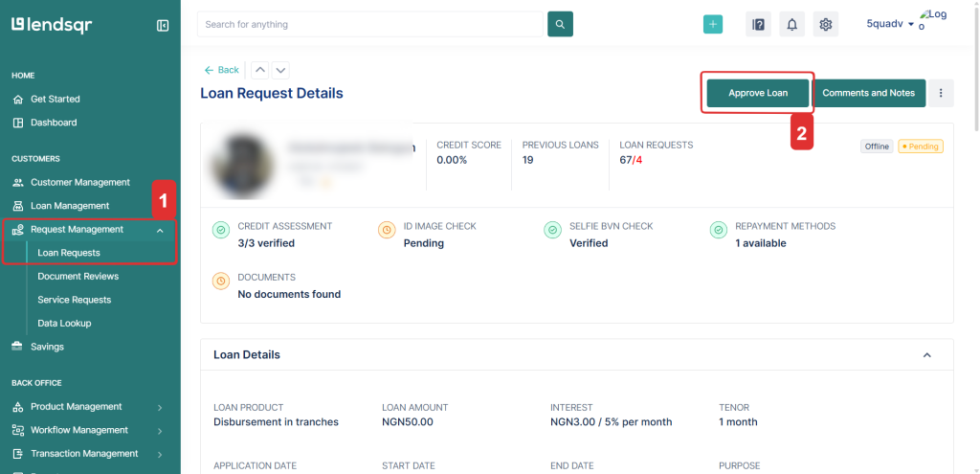980x474 pixels.
Task: Click the Search for anything field
Action: click(370, 24)
